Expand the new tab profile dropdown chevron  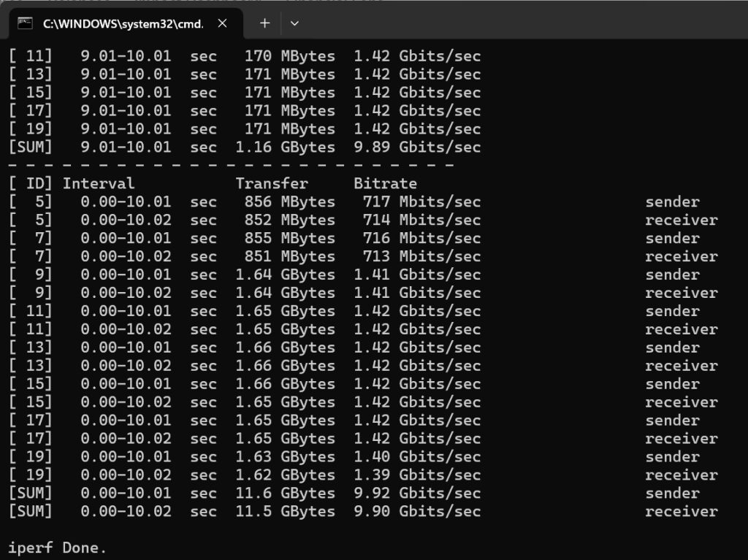pyautogui.click(x=294, y=23)
